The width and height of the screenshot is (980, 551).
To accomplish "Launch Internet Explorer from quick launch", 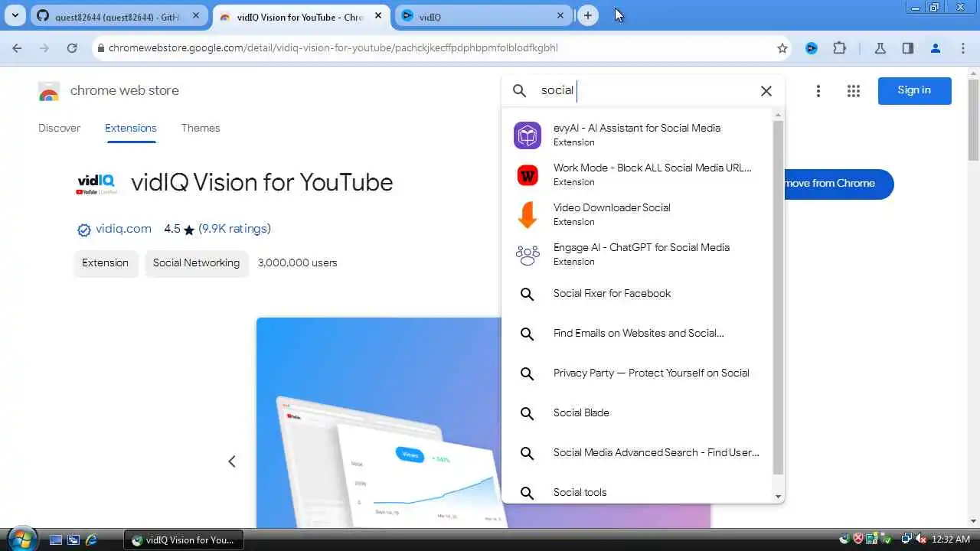I will pyautogui.click(x=92, y=540).
